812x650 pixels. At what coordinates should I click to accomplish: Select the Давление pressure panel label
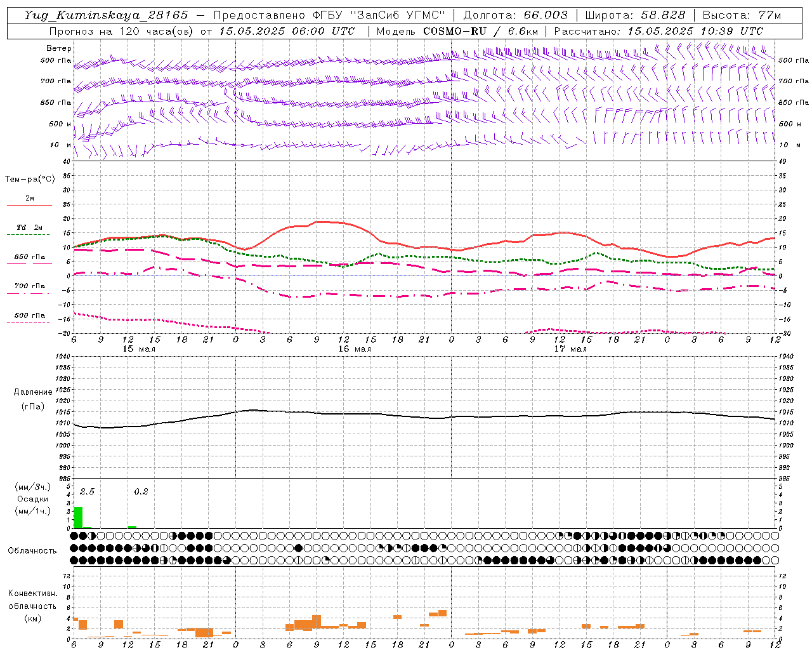[x=33, y=392]
